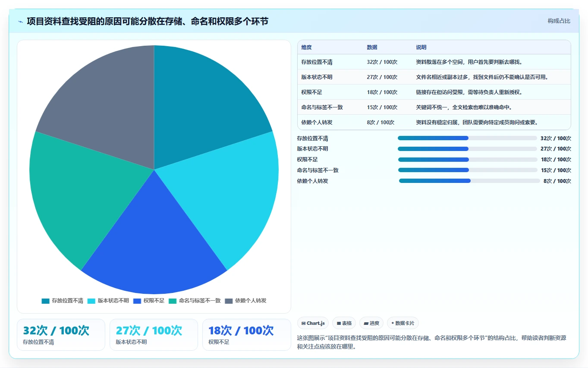Select table cell 版本状态不明

click(317, 77)
